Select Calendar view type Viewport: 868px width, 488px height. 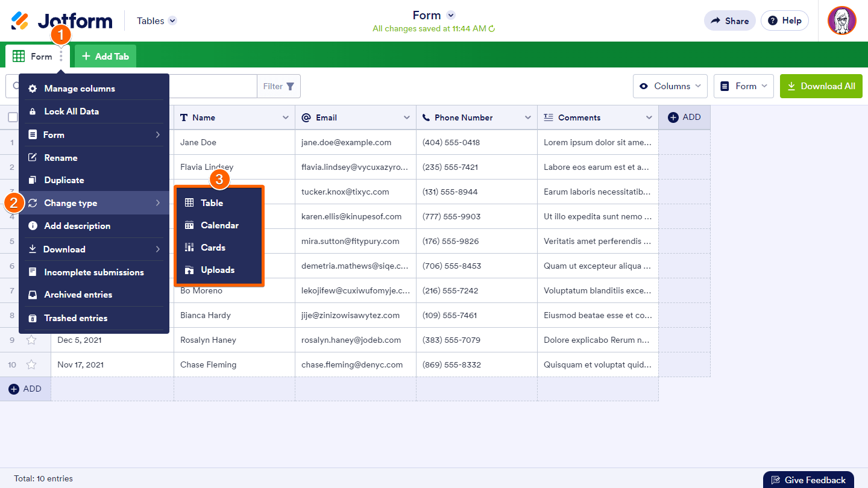(219, 225)
